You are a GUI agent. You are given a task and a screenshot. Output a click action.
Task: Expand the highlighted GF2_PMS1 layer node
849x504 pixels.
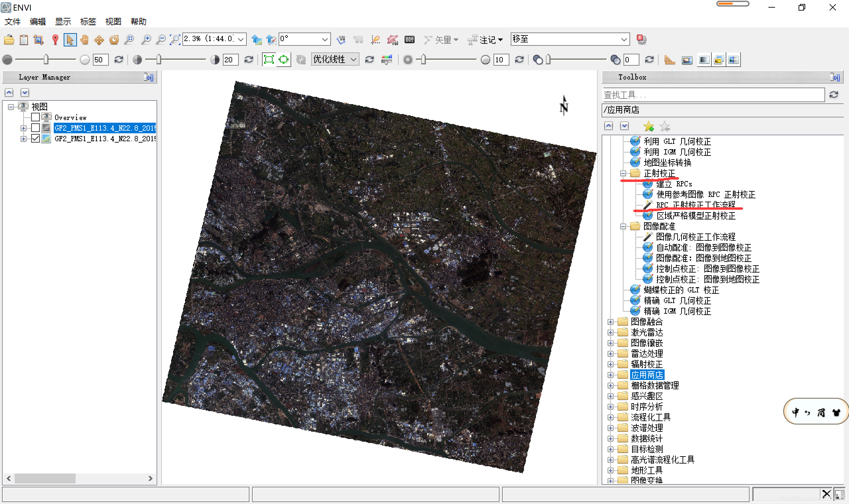[x=23, y=128]
